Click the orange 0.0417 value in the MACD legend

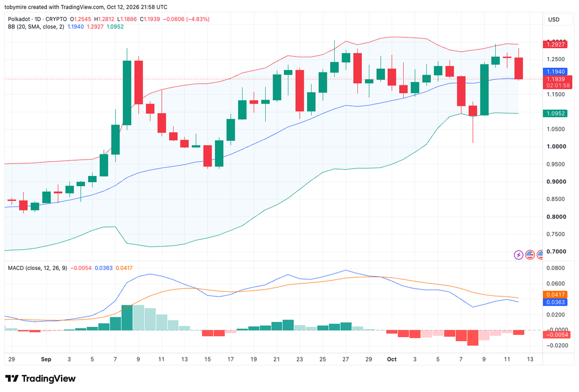click(124, 268)
